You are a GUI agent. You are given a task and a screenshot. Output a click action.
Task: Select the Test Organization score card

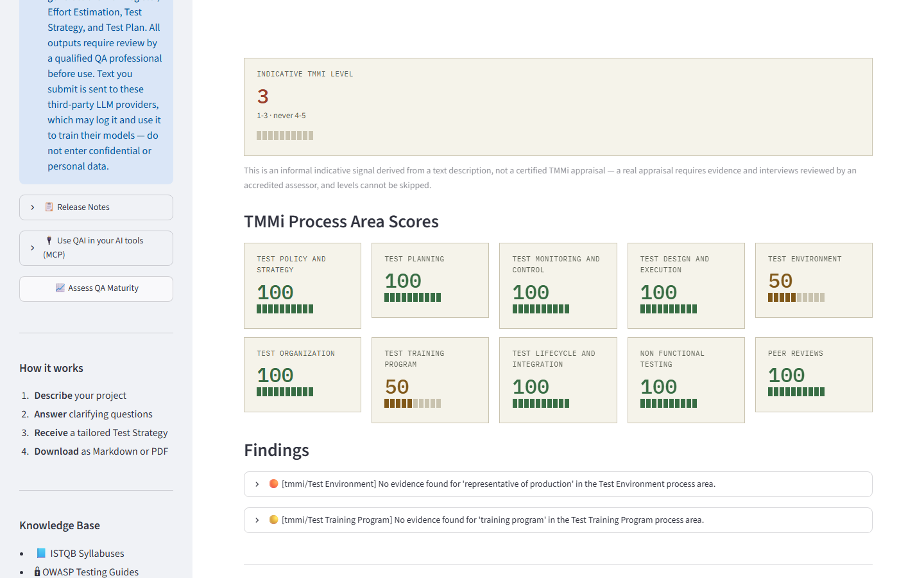(x=302, y=374)
